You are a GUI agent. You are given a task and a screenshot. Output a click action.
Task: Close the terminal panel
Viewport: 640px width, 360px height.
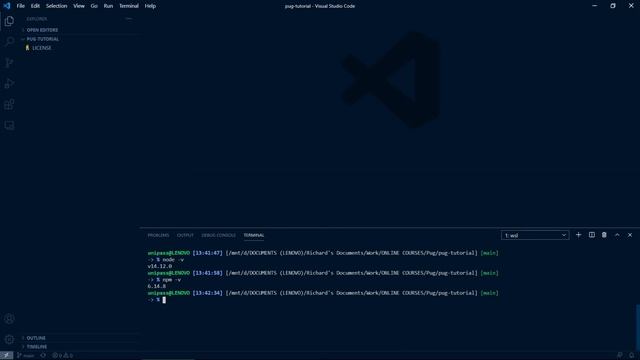630,235
